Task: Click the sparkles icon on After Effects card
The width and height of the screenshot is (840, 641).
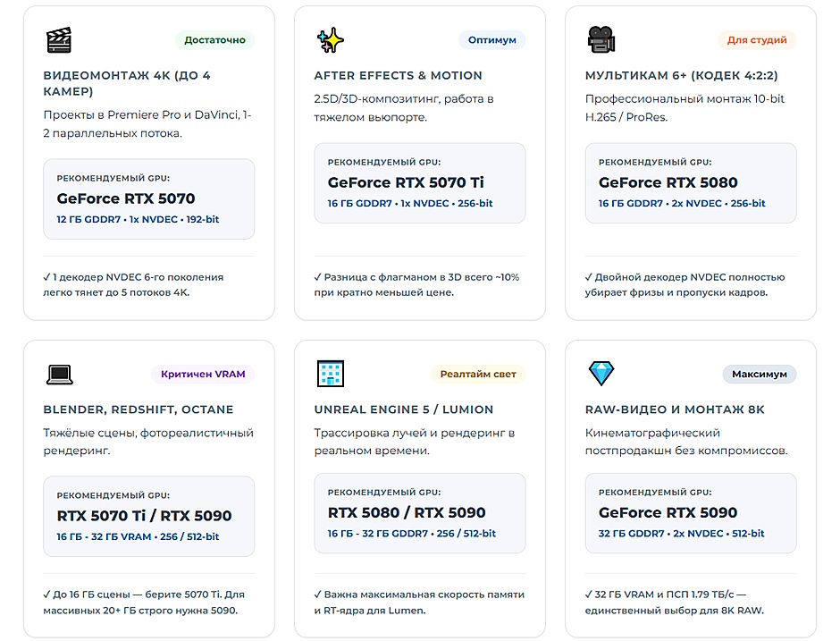Action: point(330,40)
